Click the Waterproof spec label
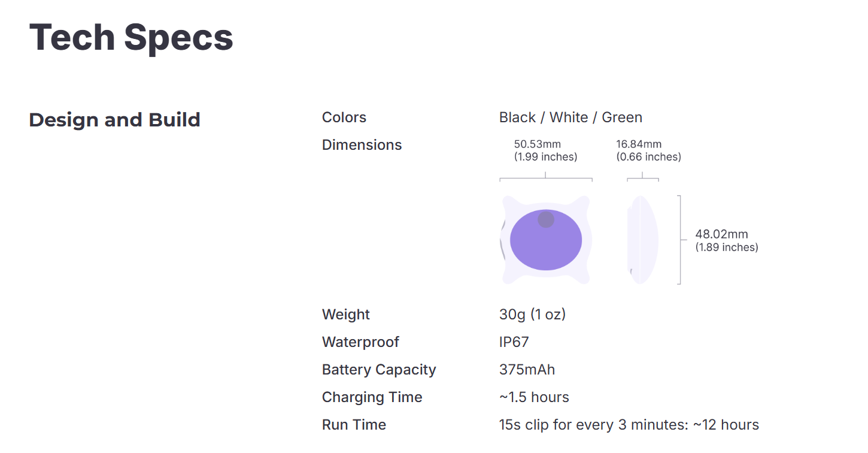Image resolution: width=868 pixels, height=453 pixels. tap(360, 342)
